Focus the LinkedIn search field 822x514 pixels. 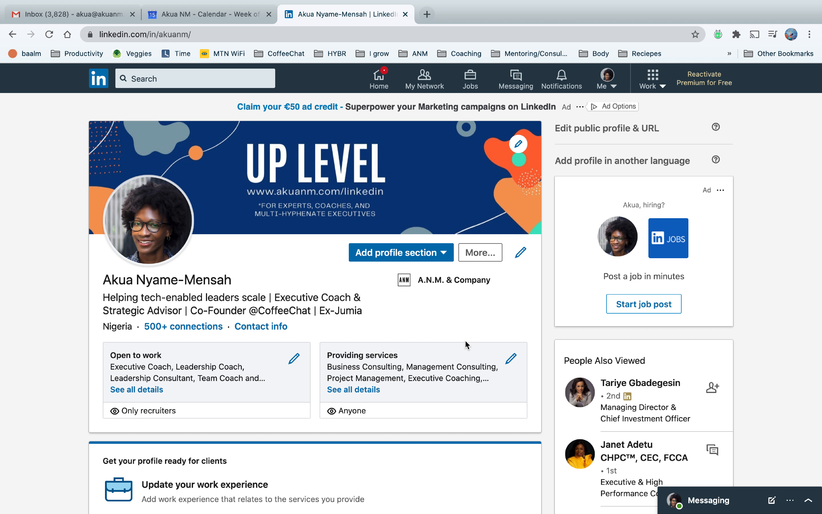coord(195,78)
